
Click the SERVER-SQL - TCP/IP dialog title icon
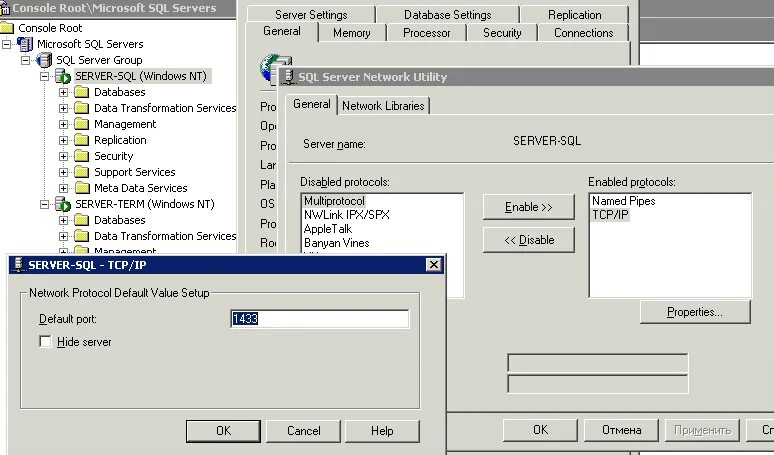(19, 265)
